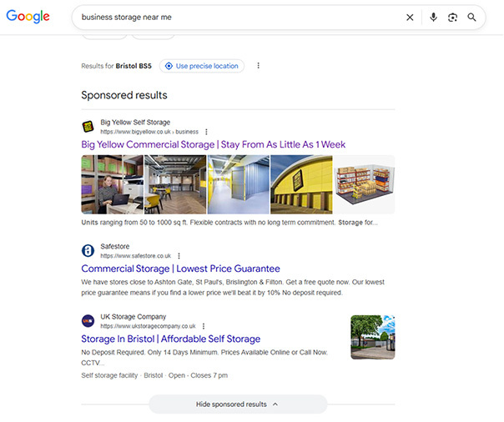Image resolution: width=504 pixels, height=422 pixels.
Task: Open more options next to bigyellow.co.uk URL
Action: tap(206, 132)
